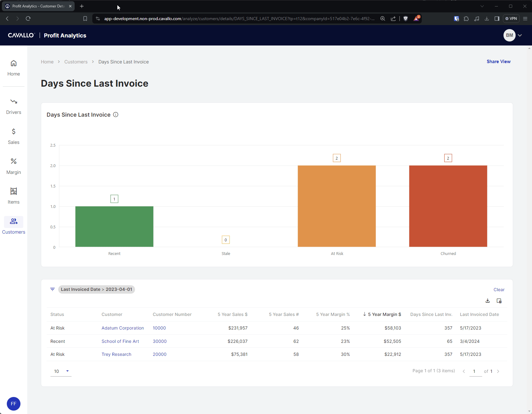
Task: Bookmark this page in address bar
Action: (x=85, y=19)
